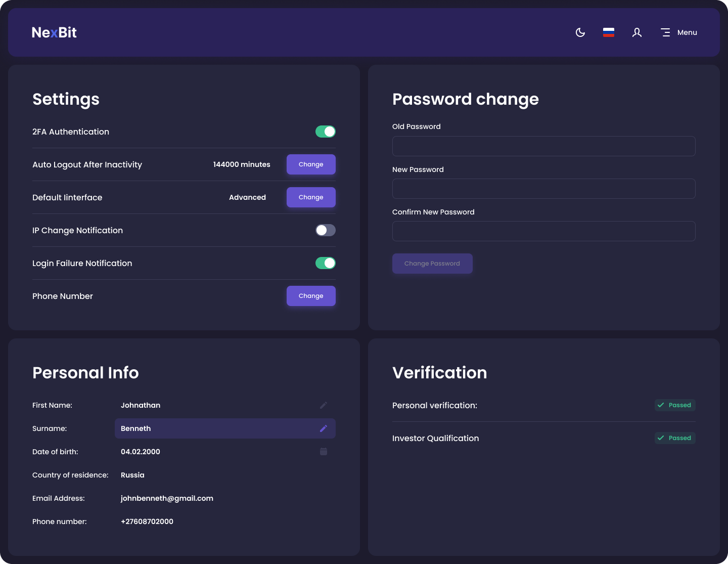This screenshot has width=728, height=564.
Task: Click the Russian flag language icon
Action: tap(608, 32)
